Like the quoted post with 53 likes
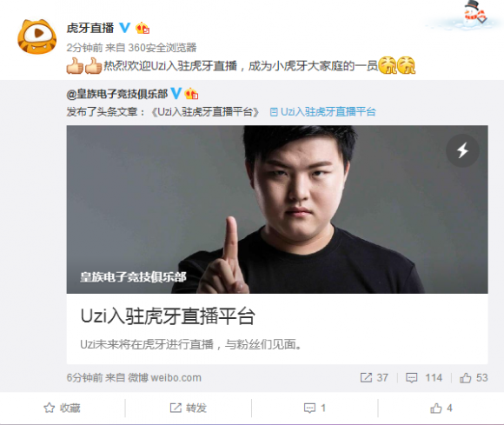This screenshot has height=425, width=504. pos(474,377)
